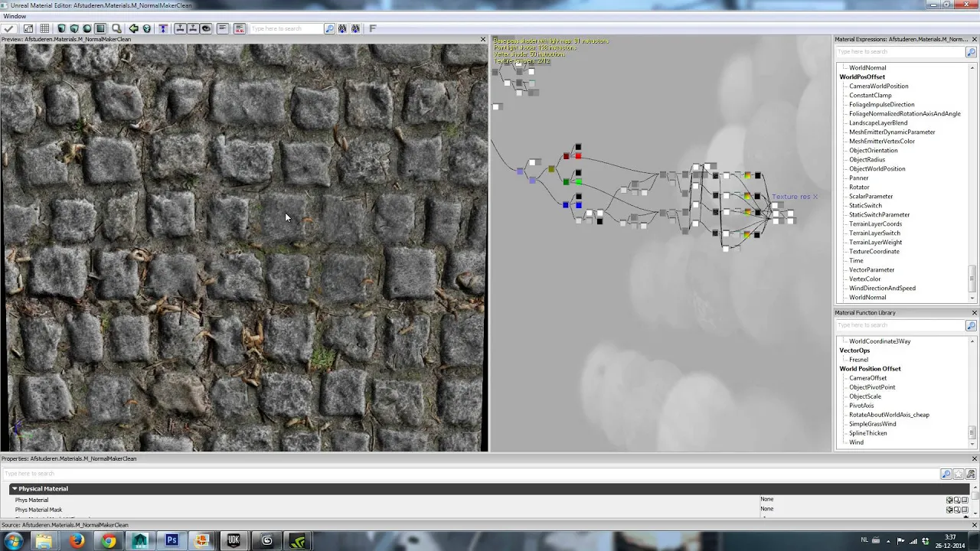The image size is (980, 551).
Task: Click first connector toggle icon
Action: click(179, 28)
